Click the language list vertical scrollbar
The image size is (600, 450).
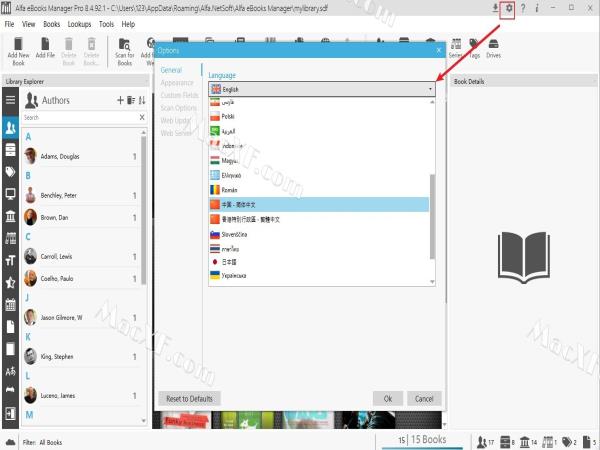click(x=433, y=215)
